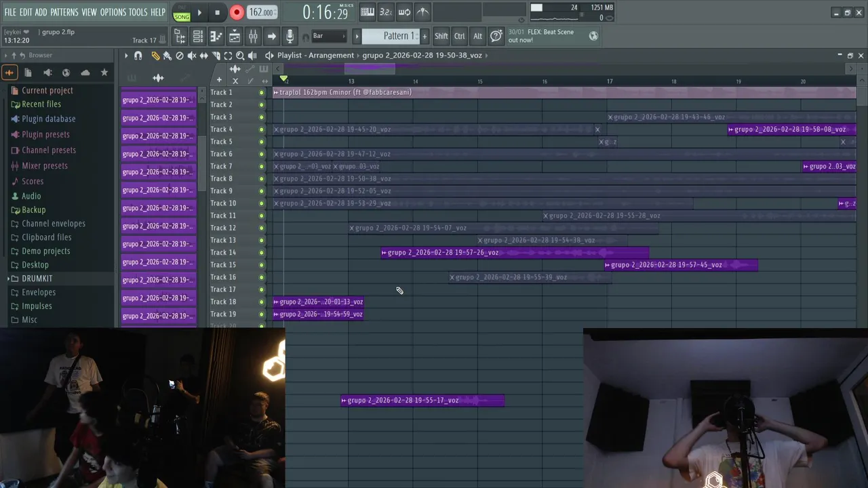
Task: Expand the Demo projects folder
Action: point(45,251)
